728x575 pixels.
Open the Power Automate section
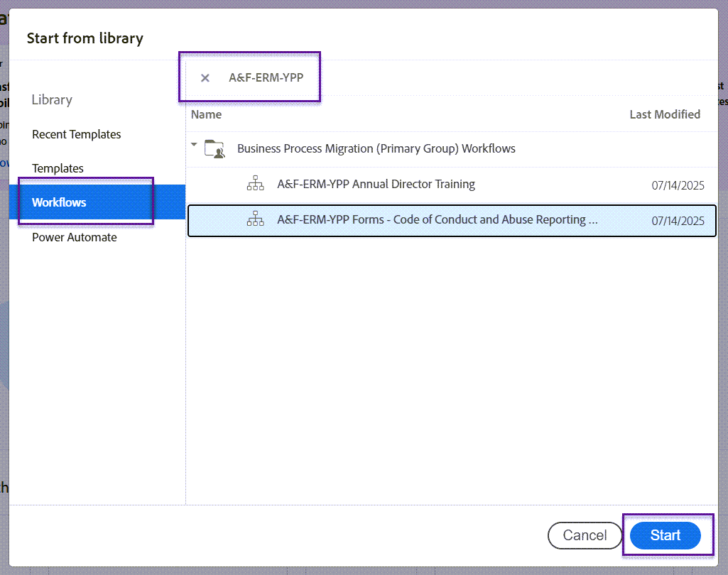pyautogui.click(x=74, y=237)
